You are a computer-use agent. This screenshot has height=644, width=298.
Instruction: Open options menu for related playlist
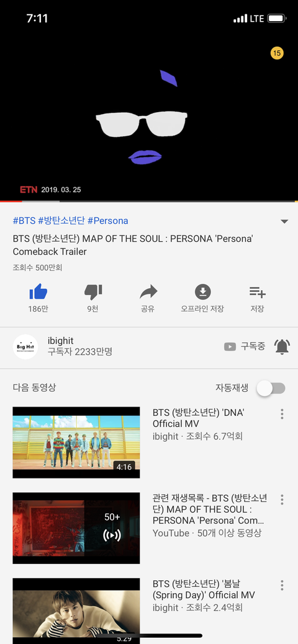tap(282, 500)
